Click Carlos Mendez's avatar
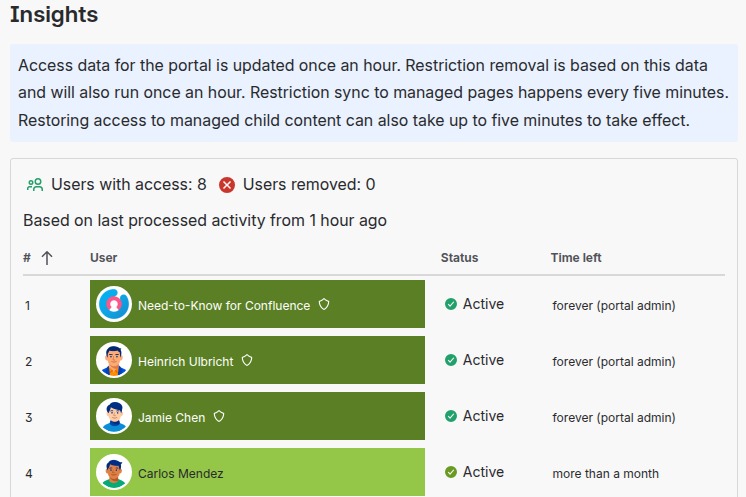This screenshot has width=746, height=497. click(114, 472)
